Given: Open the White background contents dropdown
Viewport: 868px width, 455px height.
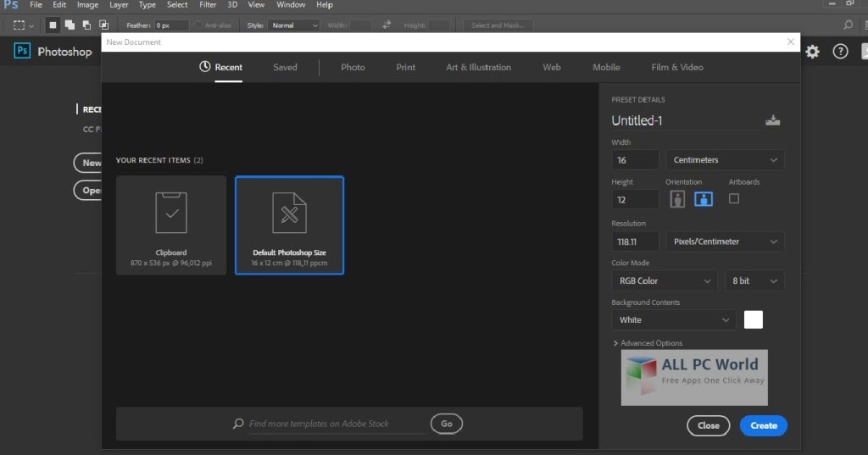Looking at the screenshot, I should click(x=674, y=320).
